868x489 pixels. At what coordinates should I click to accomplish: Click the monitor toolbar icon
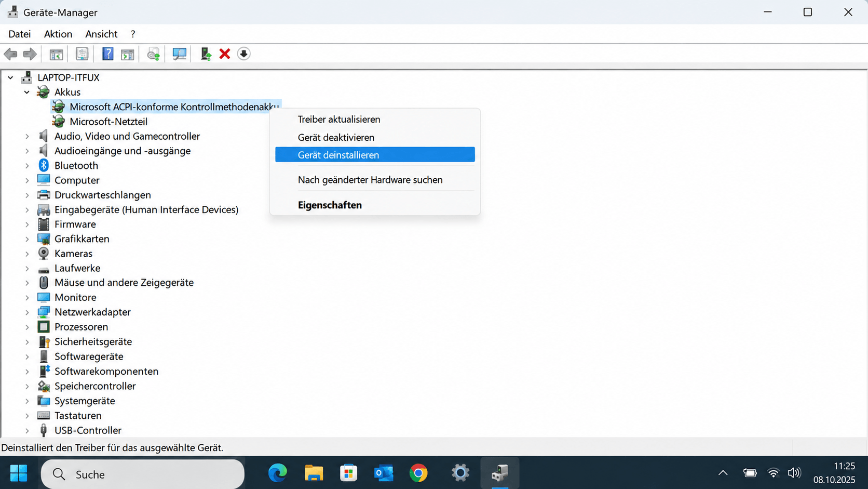[x=179, y=54]
